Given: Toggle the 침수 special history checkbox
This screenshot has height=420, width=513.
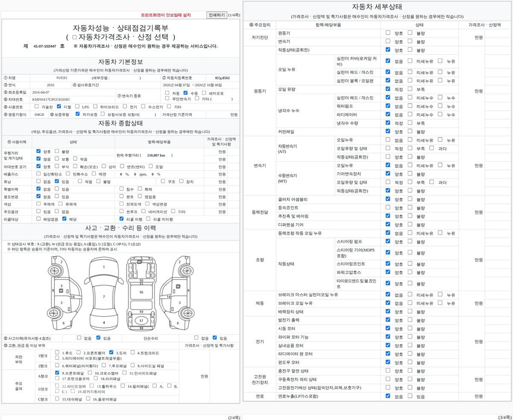Looking at the screenshot, I should pos(122,188).
